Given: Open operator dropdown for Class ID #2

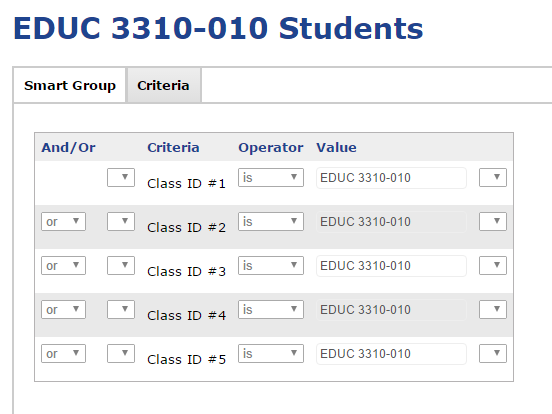Looking at the screenshot, I should pos(271,221).
